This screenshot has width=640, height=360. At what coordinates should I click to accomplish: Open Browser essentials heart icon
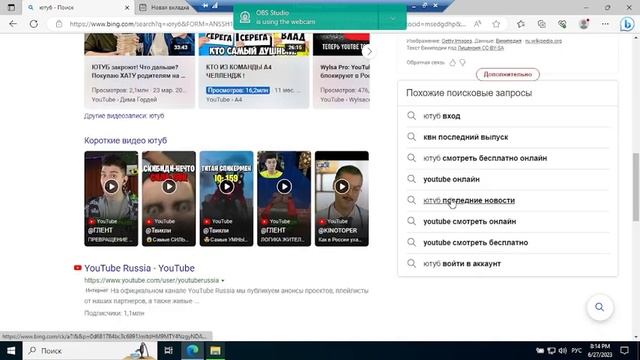pos(562,24)
